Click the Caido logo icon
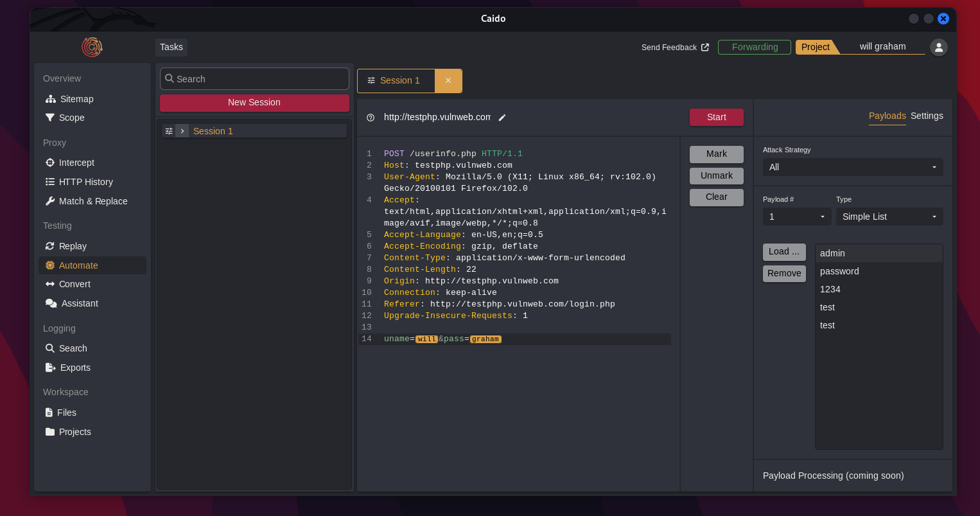Viewport: 980px width, 516px height. point(92,47)
